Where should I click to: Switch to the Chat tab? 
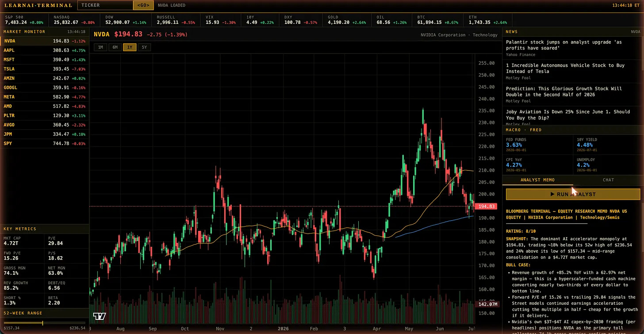coord(608,180)
